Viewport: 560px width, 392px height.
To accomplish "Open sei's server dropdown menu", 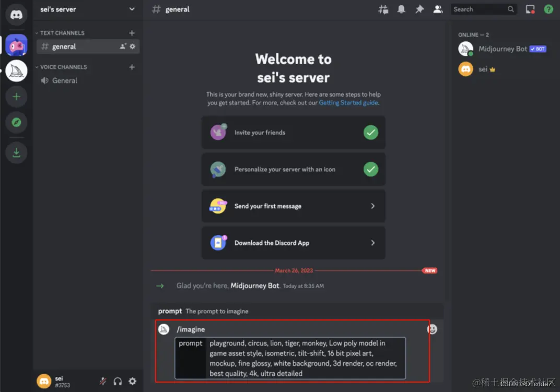I will 132,9.
